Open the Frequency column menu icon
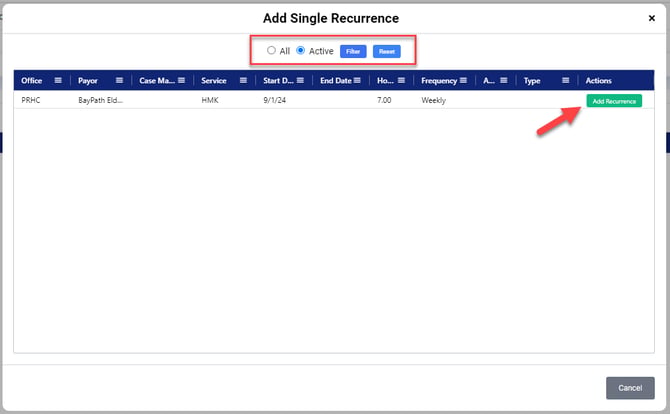The height and width of the screenshot is (414, 670). point(462,81)
